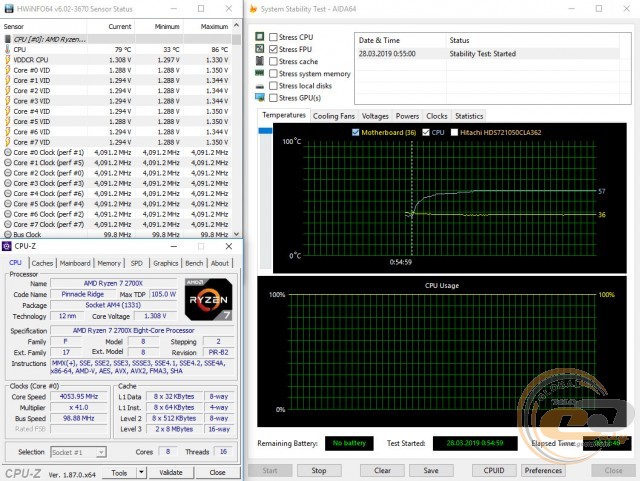
Task: Click clock icon of Bus Clock row
Action: click(x=8, y=234)
